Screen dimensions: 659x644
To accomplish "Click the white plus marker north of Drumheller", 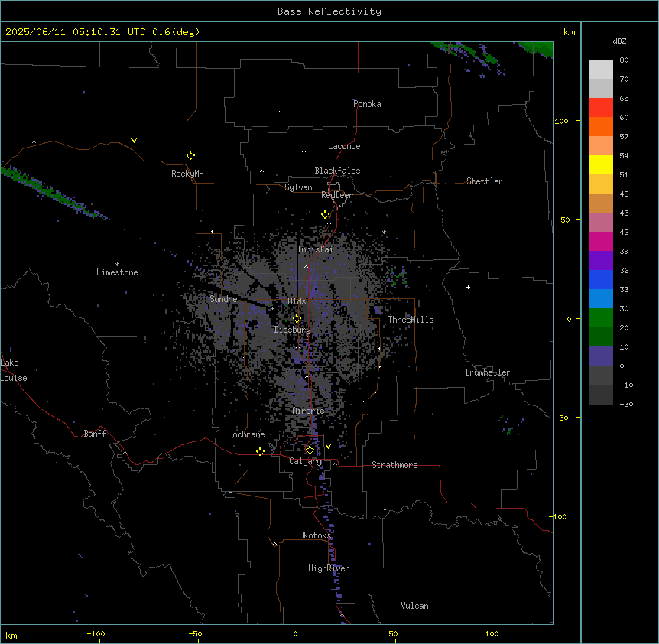I will pos(468,287).
